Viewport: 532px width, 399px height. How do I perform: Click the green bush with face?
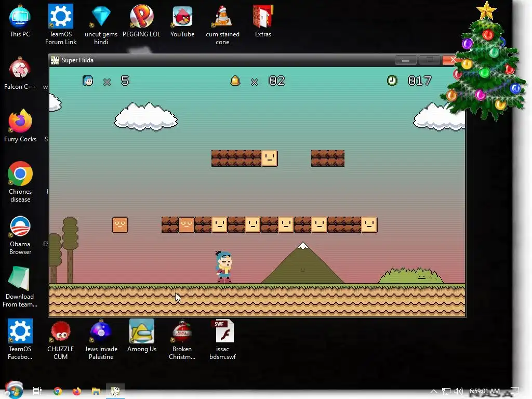[x=411, y=276]
